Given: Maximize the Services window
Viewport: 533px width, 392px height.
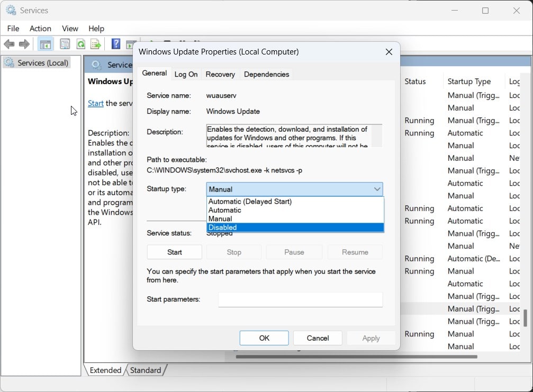Looking at the screenshot, I should point(485,11).
